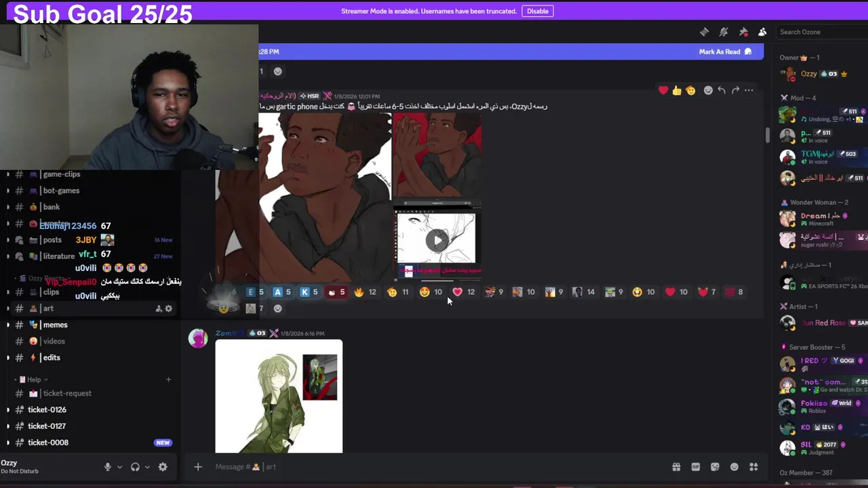Open the red background portrait image
Image resolution: width=868 pixels, height=488 pixels.
coord(437,156)
